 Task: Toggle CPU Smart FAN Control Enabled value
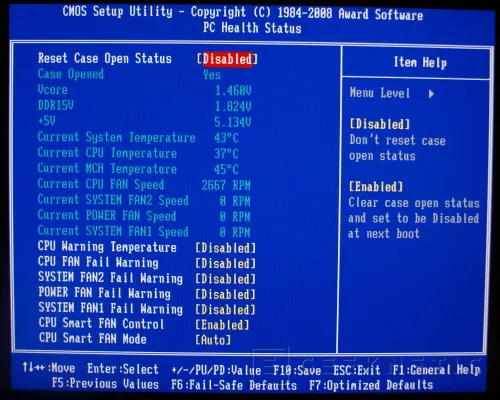[222, 325]
